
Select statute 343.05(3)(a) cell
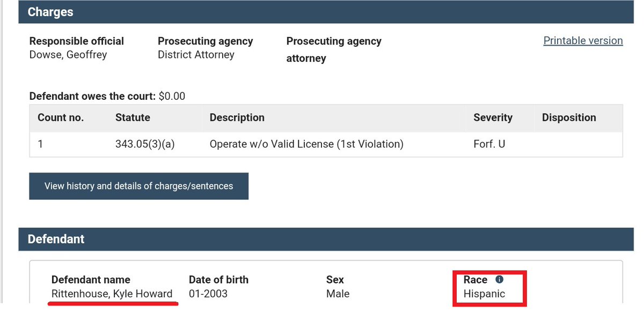click(x=145, y=144)
